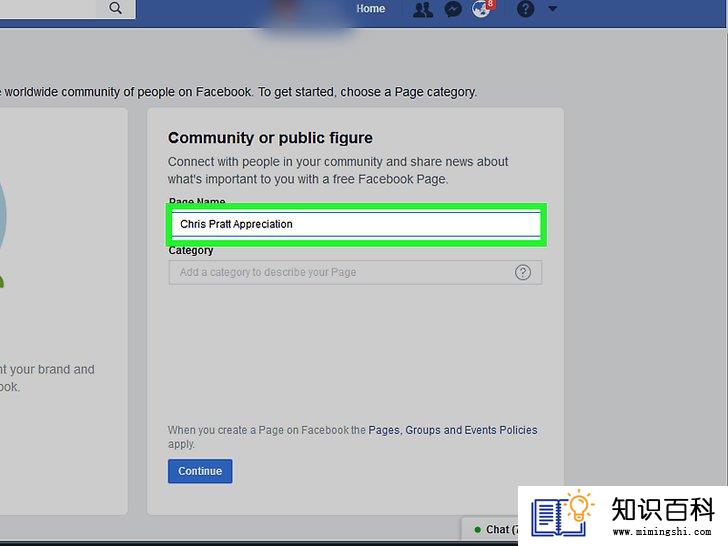Go to Home in top bar
The height and width of the screenshot is (546, 728).
click(370, 9)
